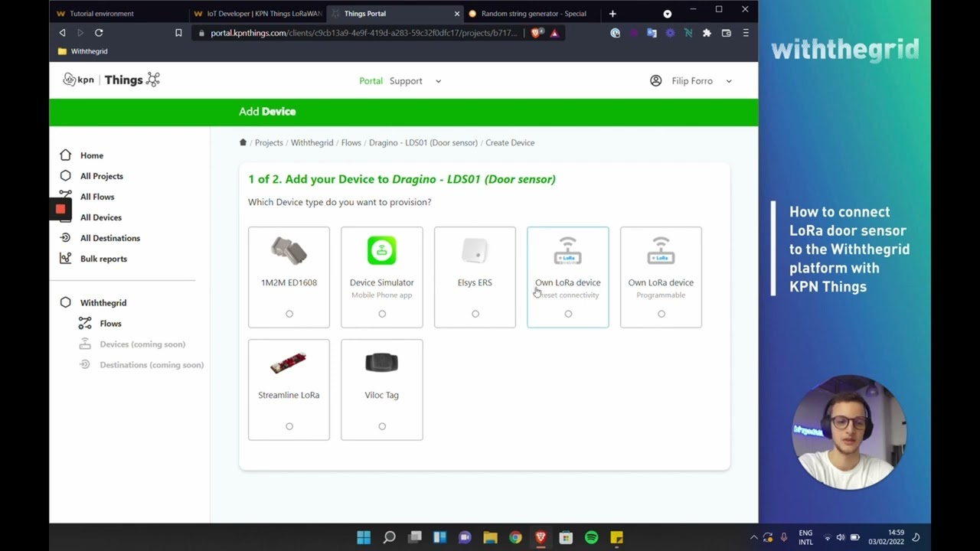Open the Brave Rewards triangle icon
The height and width of the screenshot is (551, 980).
(554, 33)
